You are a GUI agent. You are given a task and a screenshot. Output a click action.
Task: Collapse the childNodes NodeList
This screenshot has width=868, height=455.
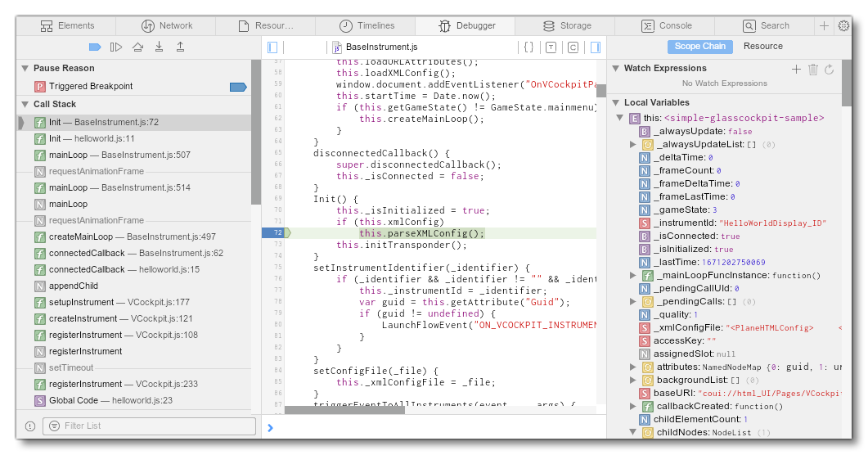632,432
